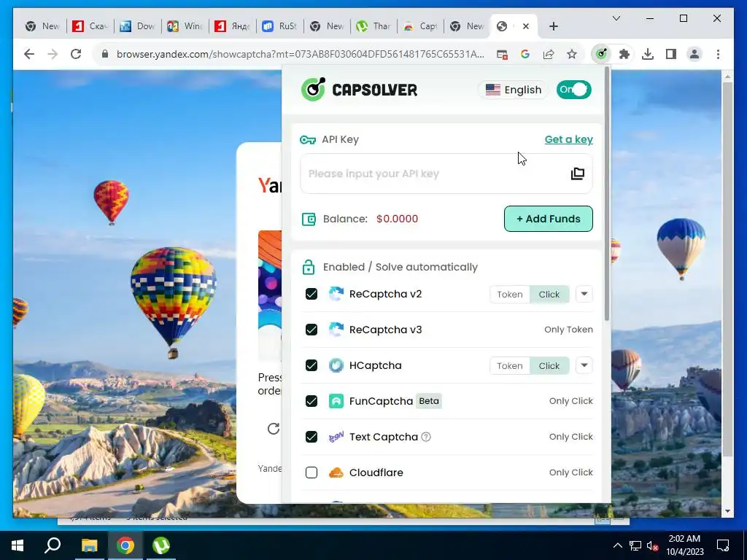Bookmark this page with the star icon

tap(572, 54)
